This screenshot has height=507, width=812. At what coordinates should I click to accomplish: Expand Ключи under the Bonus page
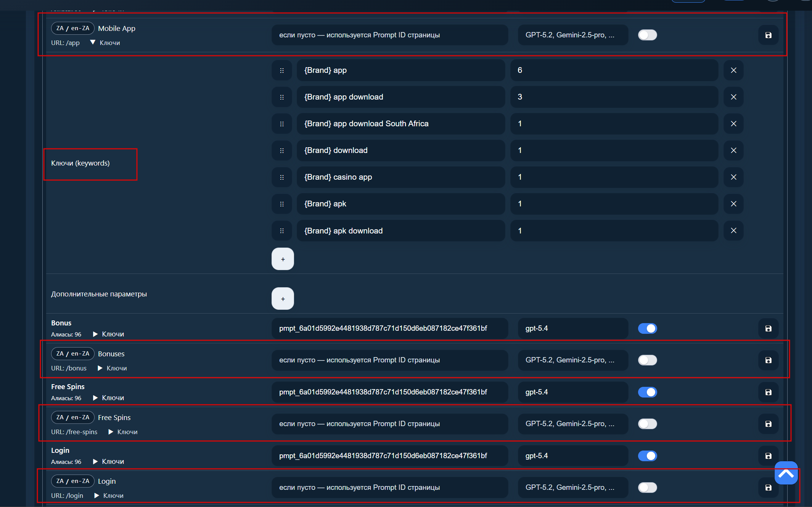click(108, 334)
